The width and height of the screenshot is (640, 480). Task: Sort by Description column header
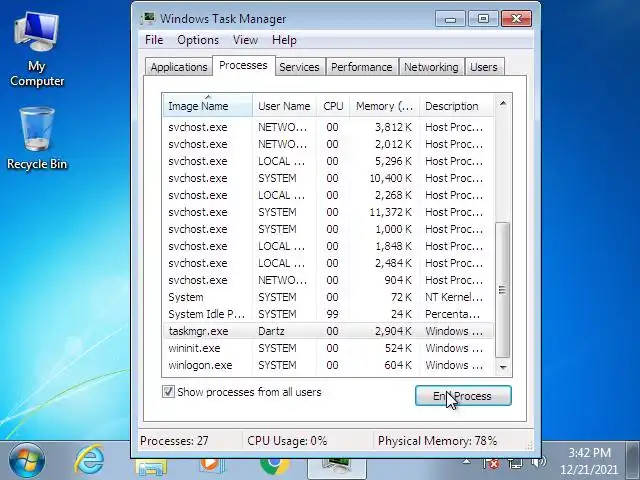point(456,106)
